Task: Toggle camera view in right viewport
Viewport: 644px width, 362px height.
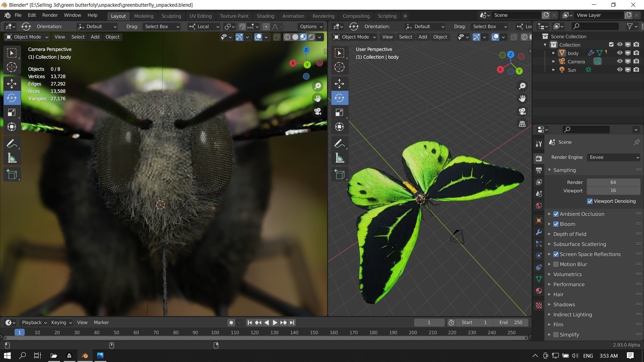Action: (x=522, y=111)
